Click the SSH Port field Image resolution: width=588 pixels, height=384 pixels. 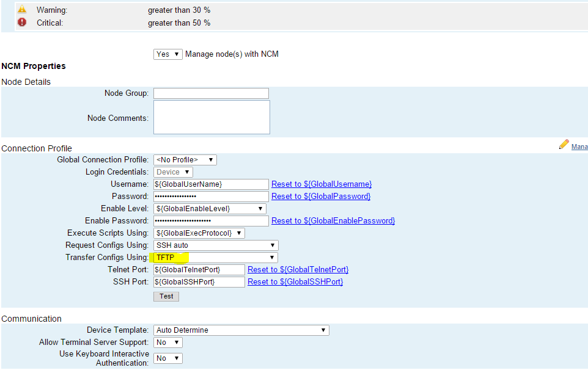tap(199, 281)
